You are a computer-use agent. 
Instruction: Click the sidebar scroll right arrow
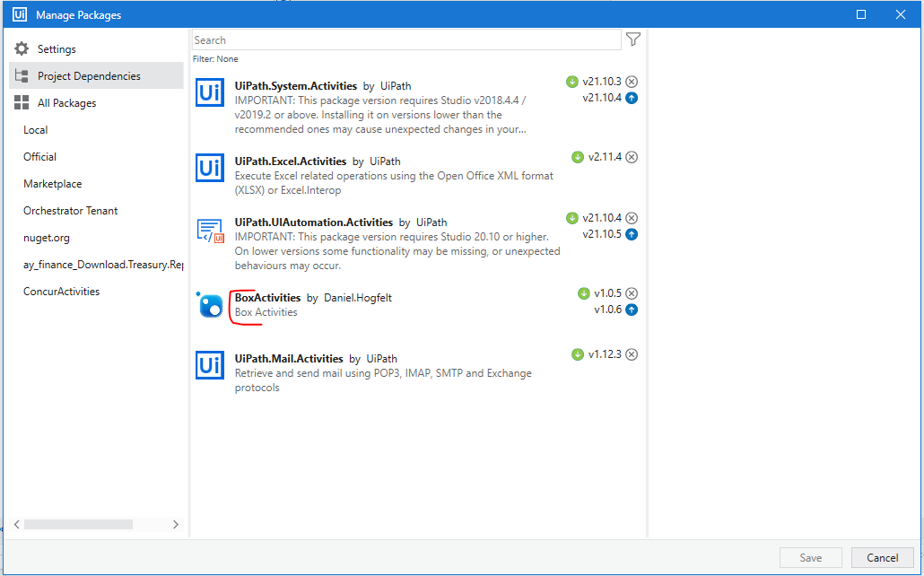pyautogui.click(x=176, y=524)
